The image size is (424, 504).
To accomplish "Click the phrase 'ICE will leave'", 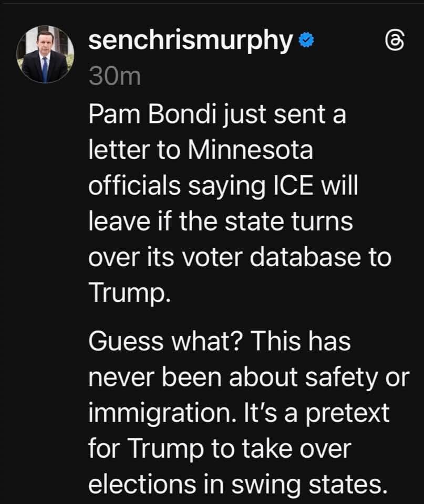I will (236, 202).
